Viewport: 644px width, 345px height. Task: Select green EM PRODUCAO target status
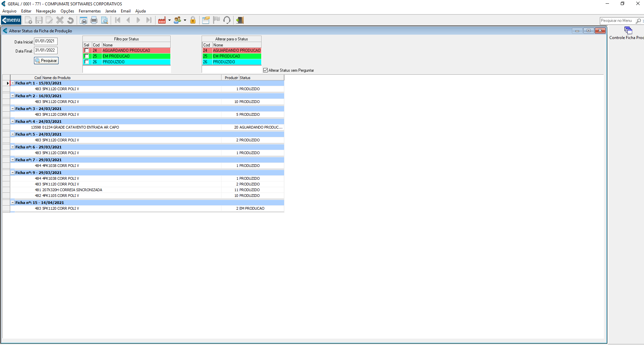click(x=232, y=56)
